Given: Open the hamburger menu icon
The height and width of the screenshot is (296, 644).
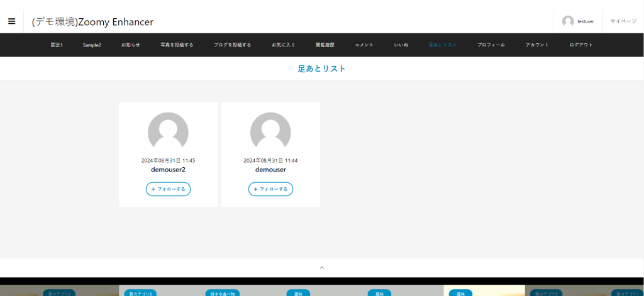Looking at the screenshot, I should click(x=11, y=21).
